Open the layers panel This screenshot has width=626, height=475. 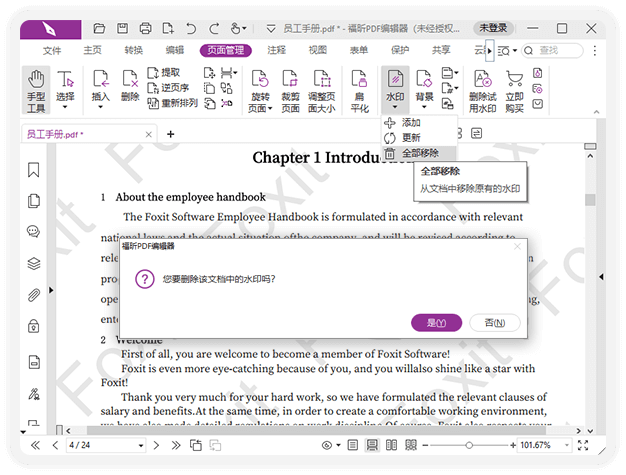34,263
